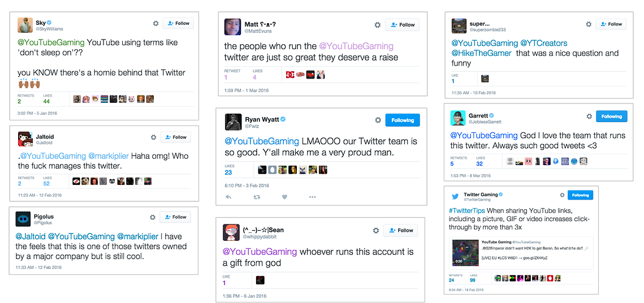Follow Sky using the Follow button
Viewport: 644px width, 303px height.
point(178,23)
